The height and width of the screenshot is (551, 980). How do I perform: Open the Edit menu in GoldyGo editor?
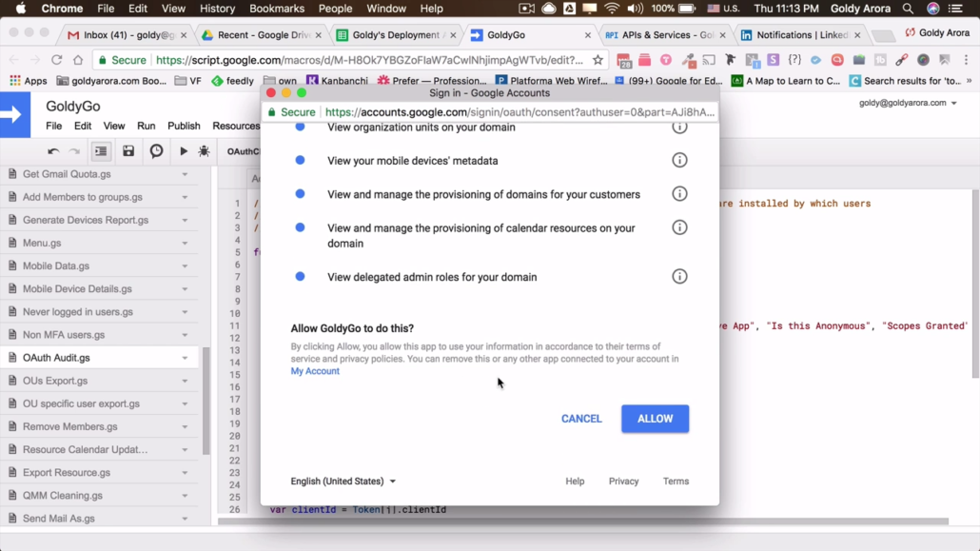click(x=83, y=126)
